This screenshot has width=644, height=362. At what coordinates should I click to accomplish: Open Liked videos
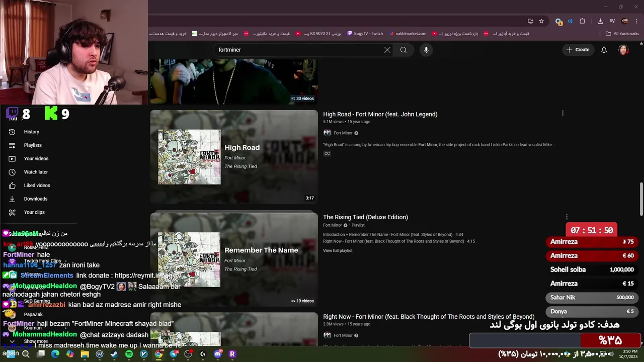(37, 186)
